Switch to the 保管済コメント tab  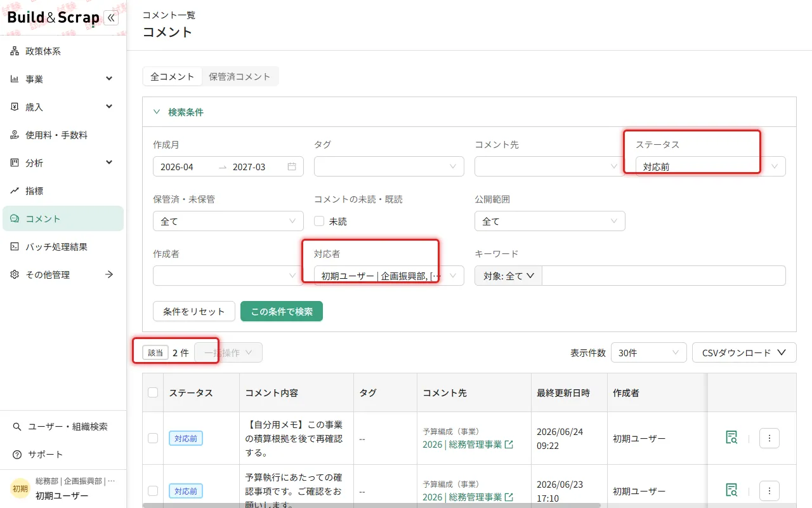tap(240, 76)
